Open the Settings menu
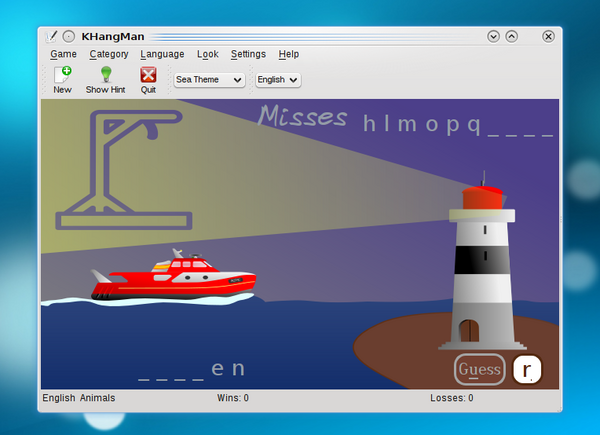Viewport: 600px width, 435px height. coord(248,54)
